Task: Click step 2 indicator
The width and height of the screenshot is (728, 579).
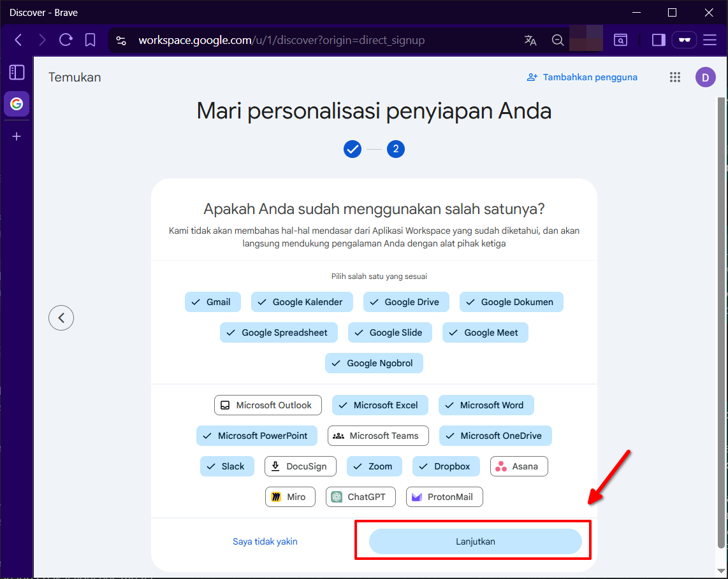Action: click(396, 149)
